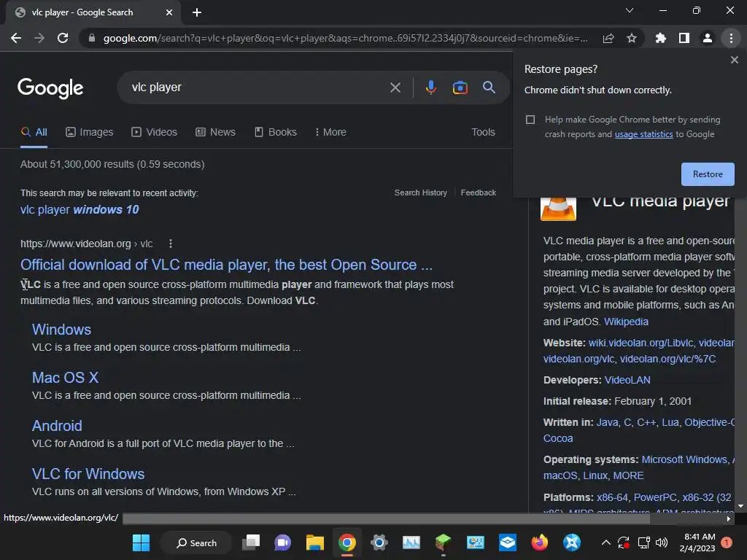Bookmark this tab with the star icon
Screen dimensions: 747x560
632,38
